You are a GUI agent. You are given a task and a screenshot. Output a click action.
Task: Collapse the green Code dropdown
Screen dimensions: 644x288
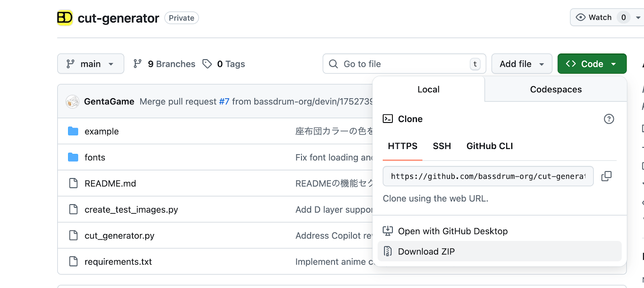click(592, 64)
